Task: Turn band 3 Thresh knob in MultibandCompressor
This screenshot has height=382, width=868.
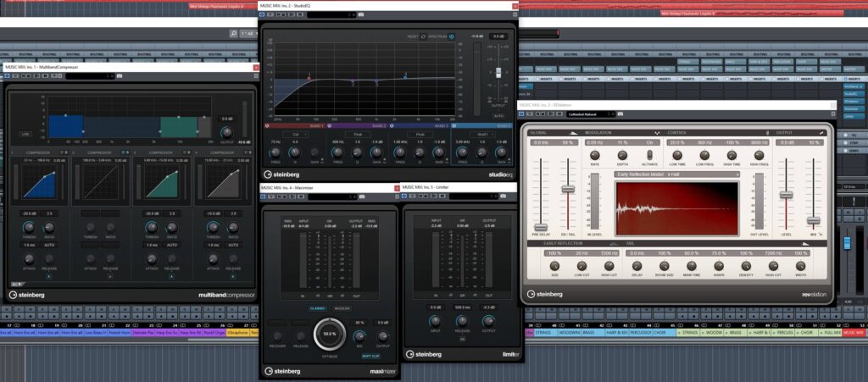Action: 151,227
